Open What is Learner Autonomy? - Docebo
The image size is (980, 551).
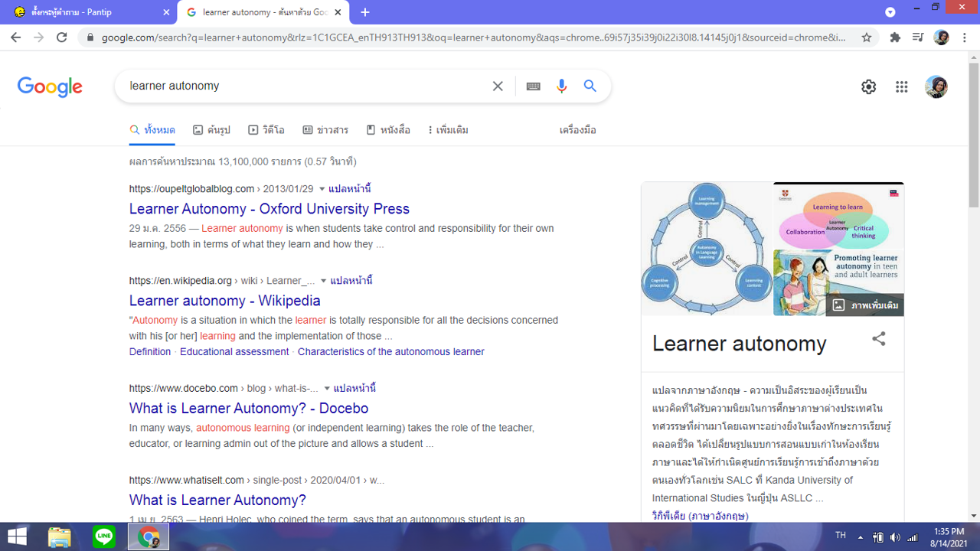coord(249,409)
